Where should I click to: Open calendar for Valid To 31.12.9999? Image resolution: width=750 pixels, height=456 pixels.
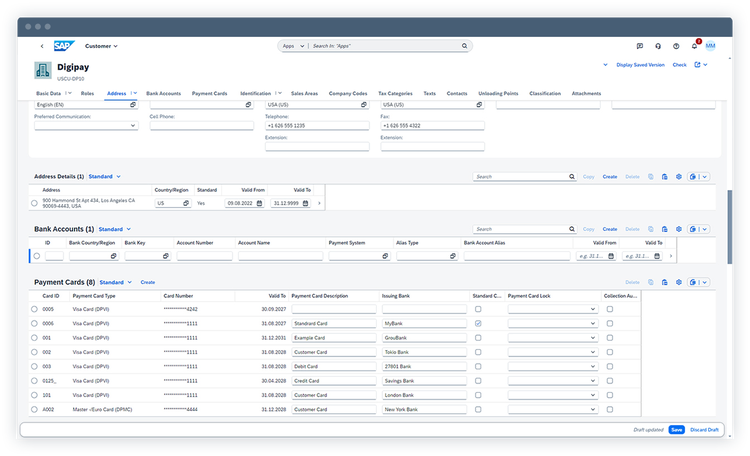pos(305,203)
